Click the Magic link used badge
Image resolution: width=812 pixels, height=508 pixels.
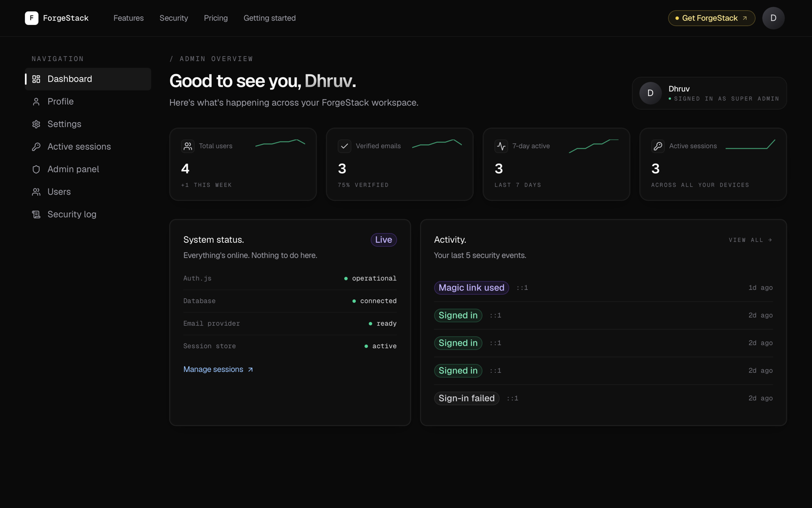click(471, 288)
